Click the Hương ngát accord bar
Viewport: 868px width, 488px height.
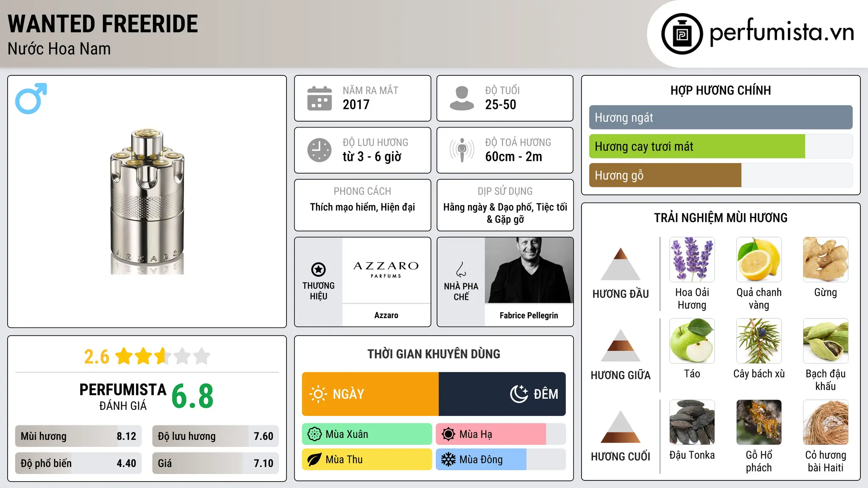click(721, 117)
